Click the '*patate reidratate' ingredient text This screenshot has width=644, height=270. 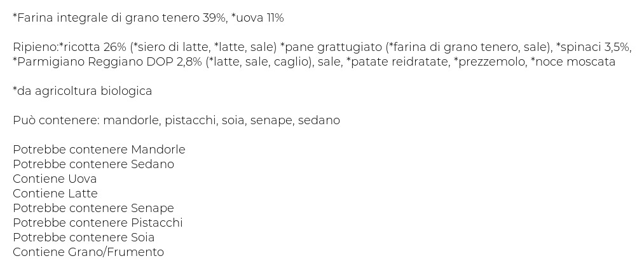390,62
